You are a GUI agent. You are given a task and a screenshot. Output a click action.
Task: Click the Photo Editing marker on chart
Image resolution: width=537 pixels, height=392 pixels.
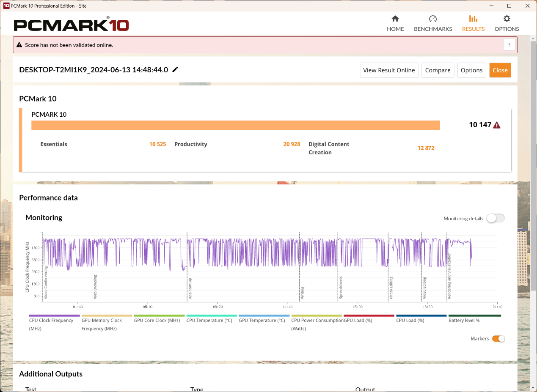(x=391, y=288)
